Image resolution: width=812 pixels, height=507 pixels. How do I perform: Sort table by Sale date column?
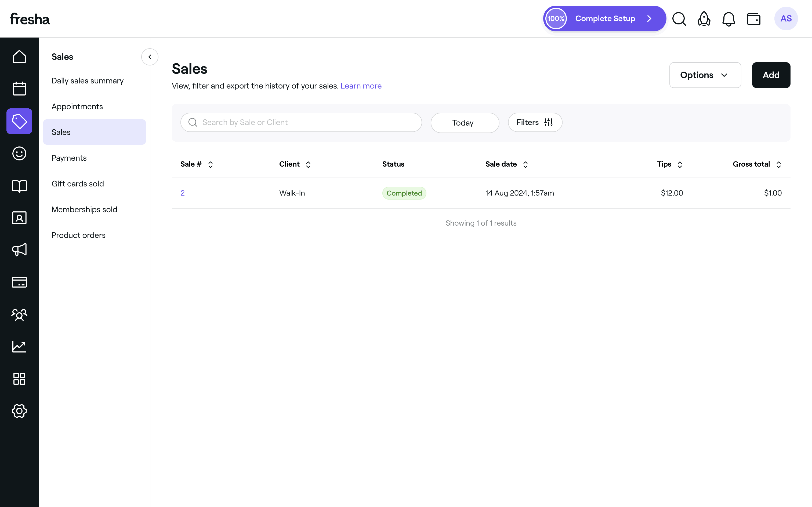[x=507, y=164]
